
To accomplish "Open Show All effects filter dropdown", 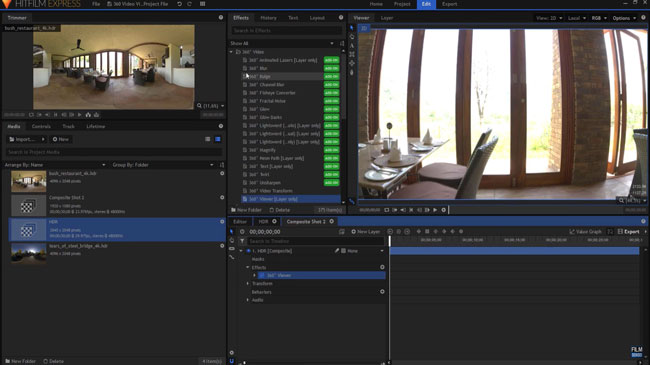I will [282, 43].
